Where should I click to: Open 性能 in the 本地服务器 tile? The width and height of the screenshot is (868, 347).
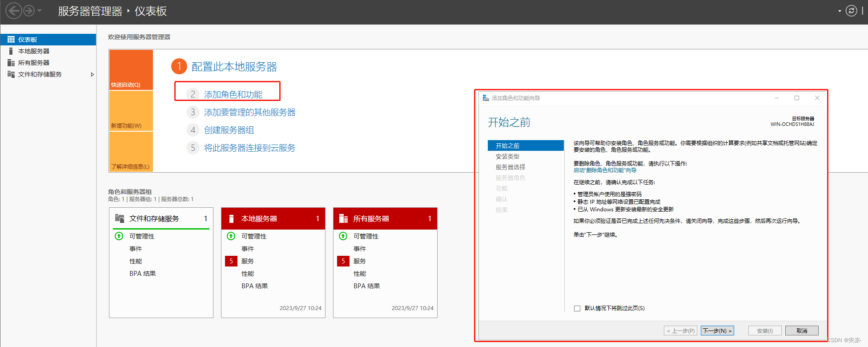[x=248, y=274]
